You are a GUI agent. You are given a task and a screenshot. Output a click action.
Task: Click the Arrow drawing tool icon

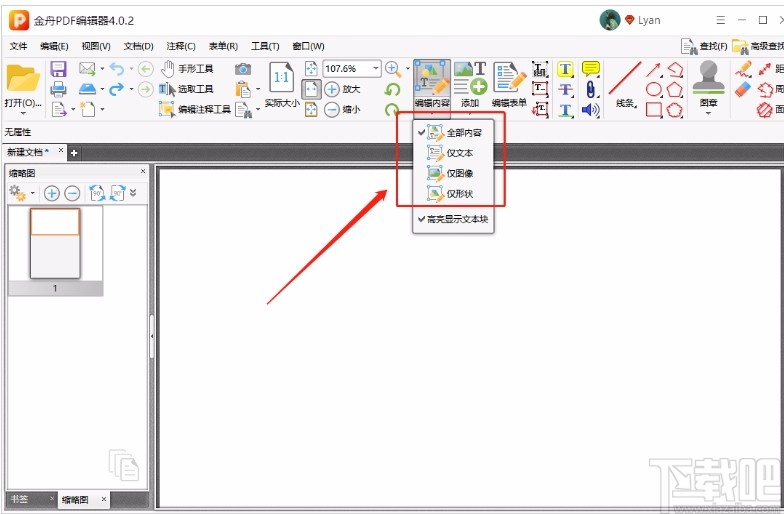[654, 69]
